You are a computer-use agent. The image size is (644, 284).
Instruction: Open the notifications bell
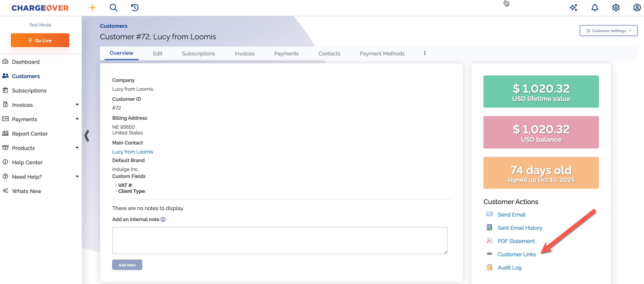point(595,8)
